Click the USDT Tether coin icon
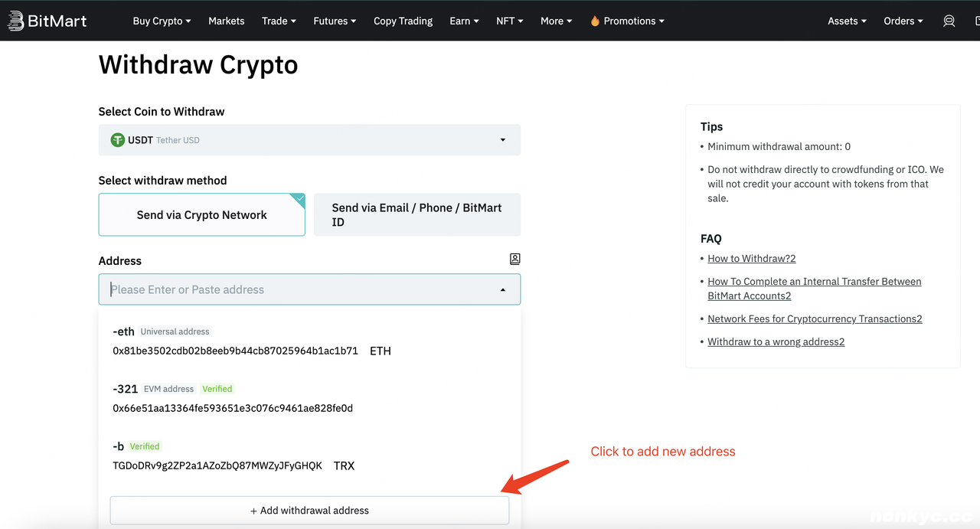 pos(117,140)
